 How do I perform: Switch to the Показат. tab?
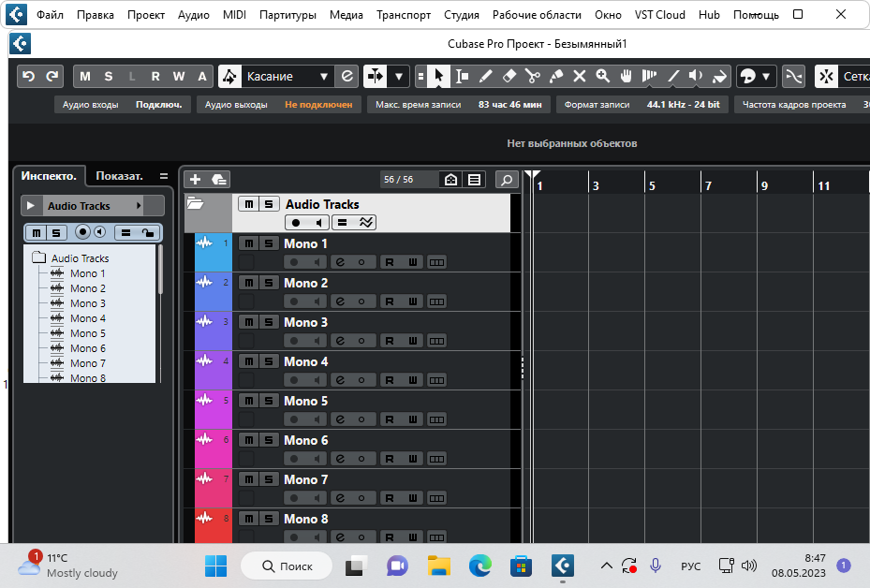pos(120,176)
